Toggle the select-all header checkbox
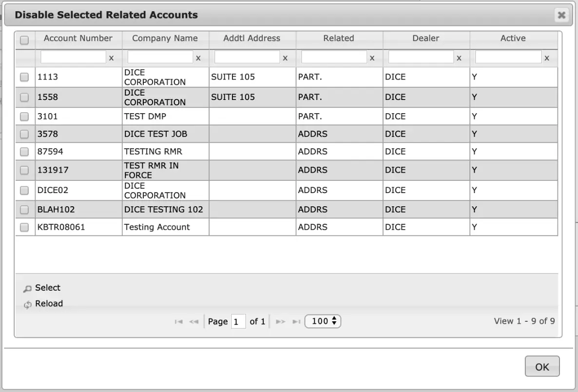Screen dimensions: 578x392 [24, 40]
